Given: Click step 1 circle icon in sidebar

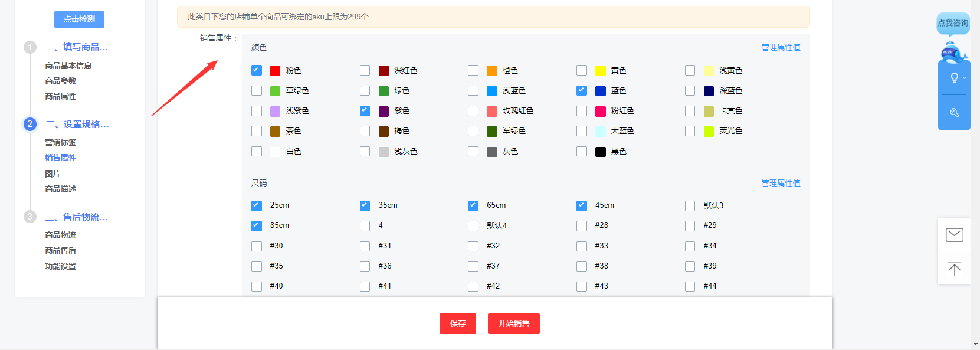Looking at the screenshot, I should [x=30, y=47].
